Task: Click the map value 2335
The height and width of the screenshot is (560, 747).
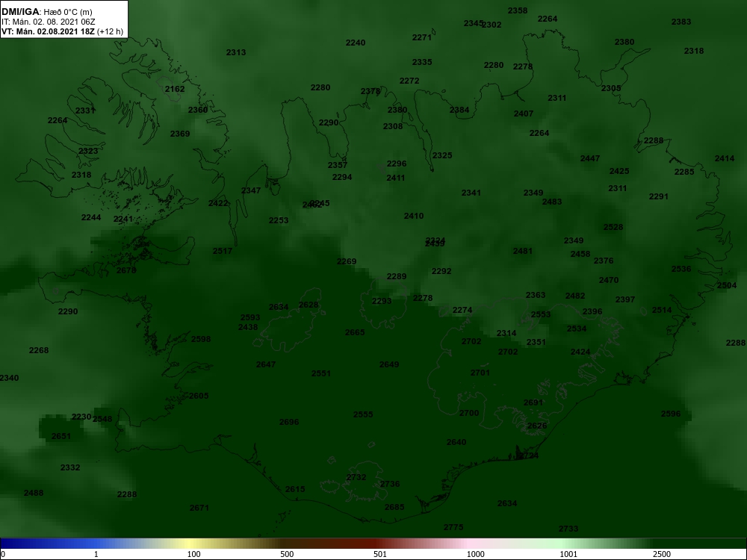Action: [x=422, y=63]
